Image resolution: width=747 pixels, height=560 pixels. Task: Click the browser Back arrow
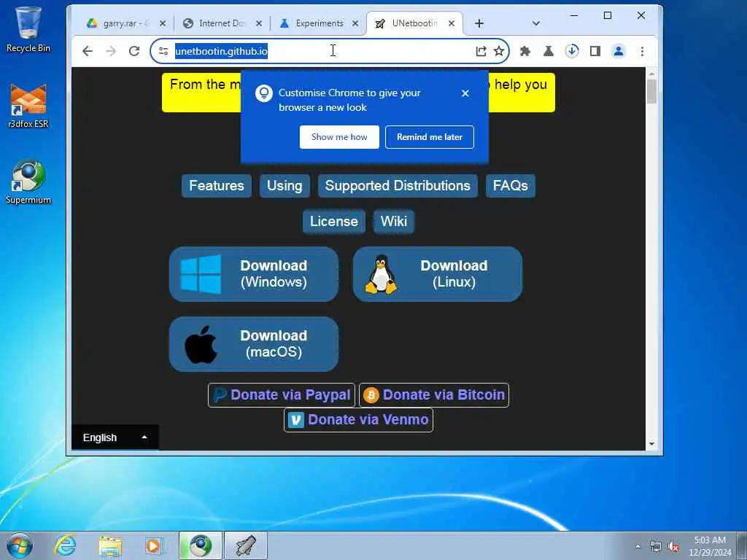[x=88, y=51]
